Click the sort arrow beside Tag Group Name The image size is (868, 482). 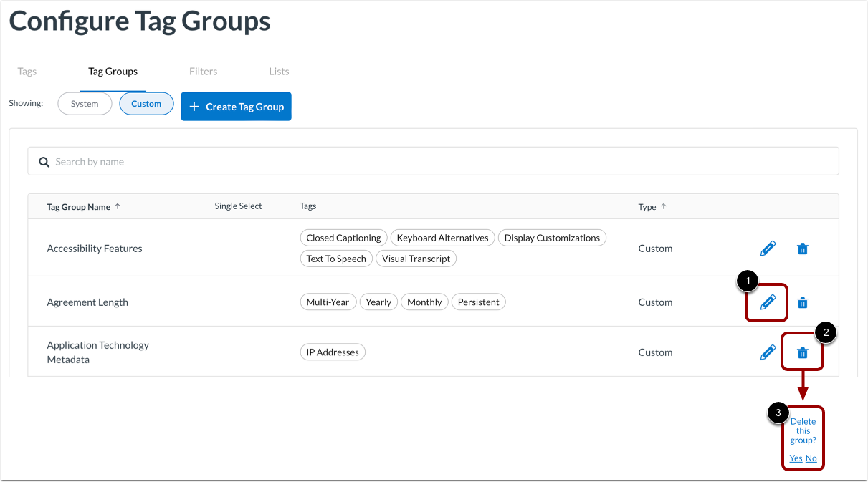pyautogui.click(x=118, y=206)
